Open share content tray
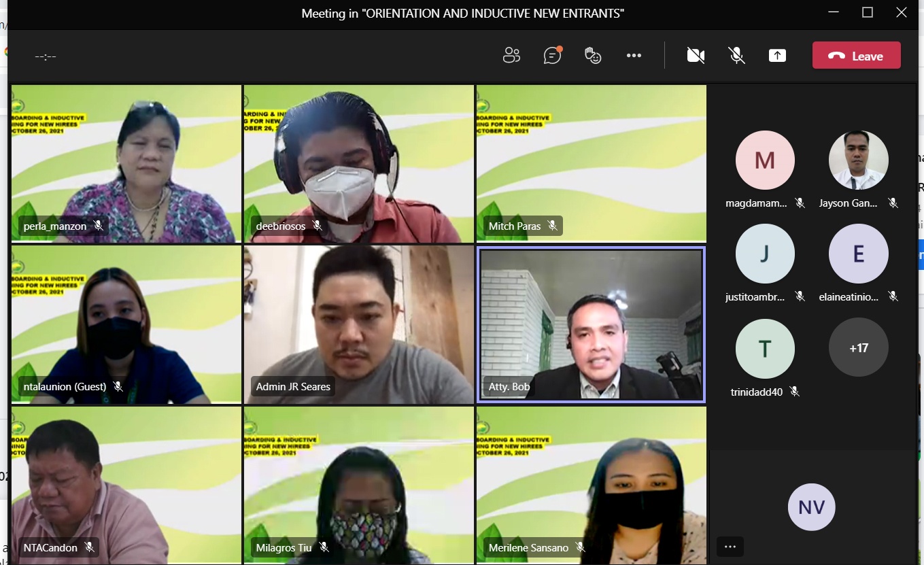 point(777,56)
